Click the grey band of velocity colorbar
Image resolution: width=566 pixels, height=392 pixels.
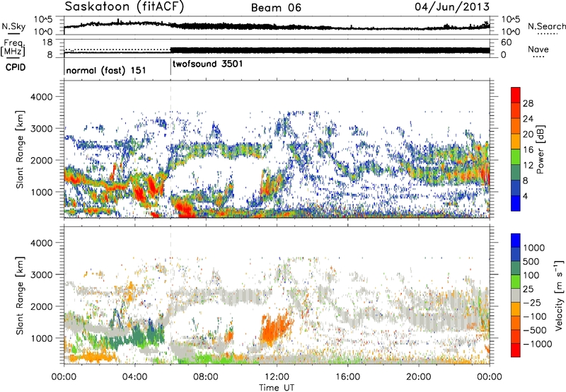[x=516, y=296]
